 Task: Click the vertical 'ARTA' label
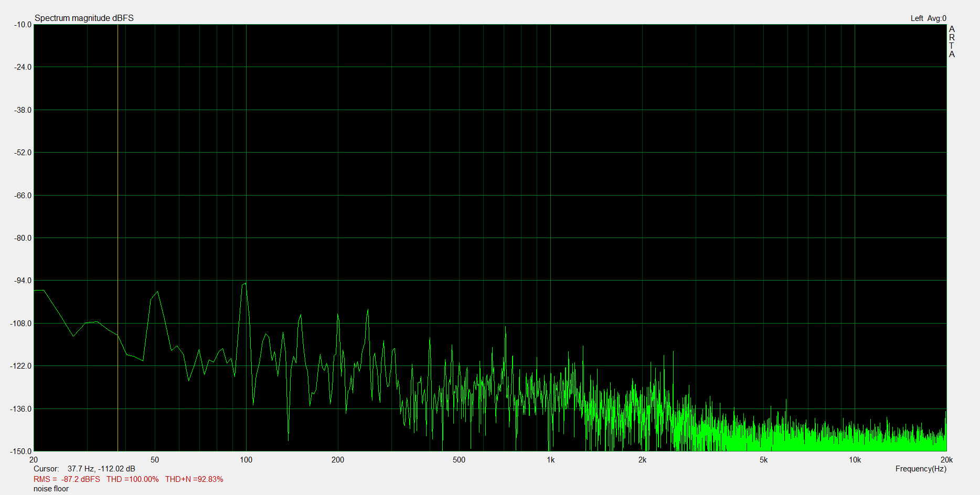click(952, 42)
